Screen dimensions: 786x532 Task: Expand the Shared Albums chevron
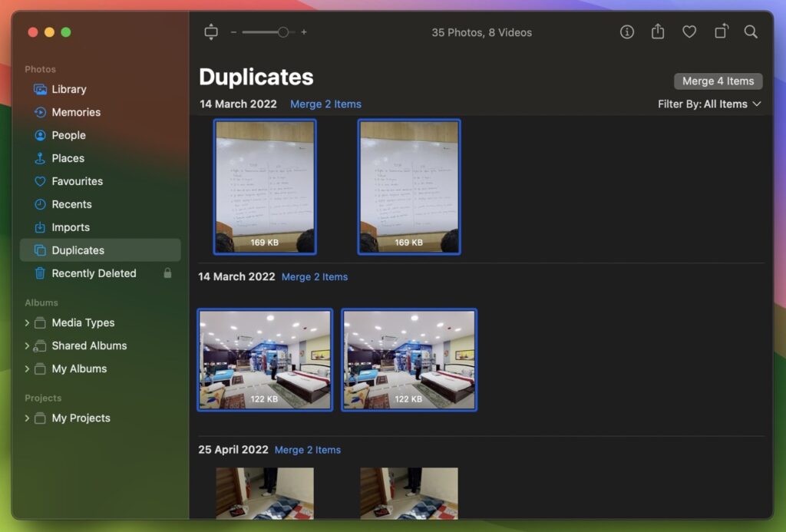[x=27, y=346]
